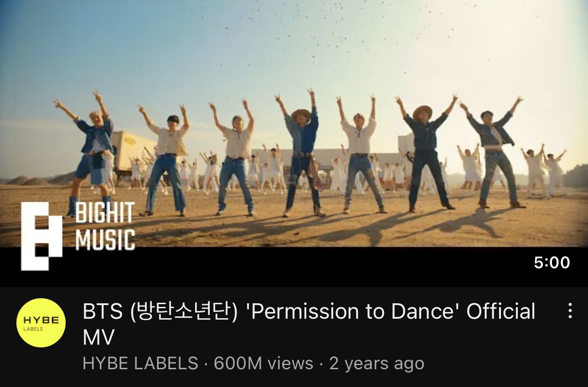Click the 'BTS (방탄소년단)' part of the title
This screenshot has width=588, height=387.
[x=160, y=312]
